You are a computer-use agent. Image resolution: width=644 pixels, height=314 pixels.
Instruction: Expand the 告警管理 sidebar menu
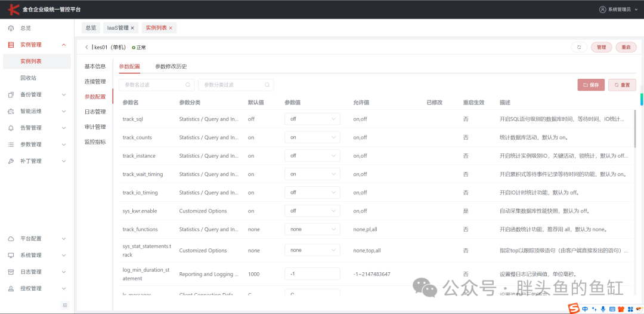point(64,128)
